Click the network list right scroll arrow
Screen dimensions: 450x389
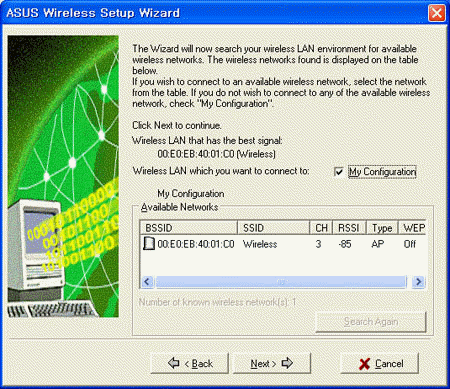(x=418, y=282)
